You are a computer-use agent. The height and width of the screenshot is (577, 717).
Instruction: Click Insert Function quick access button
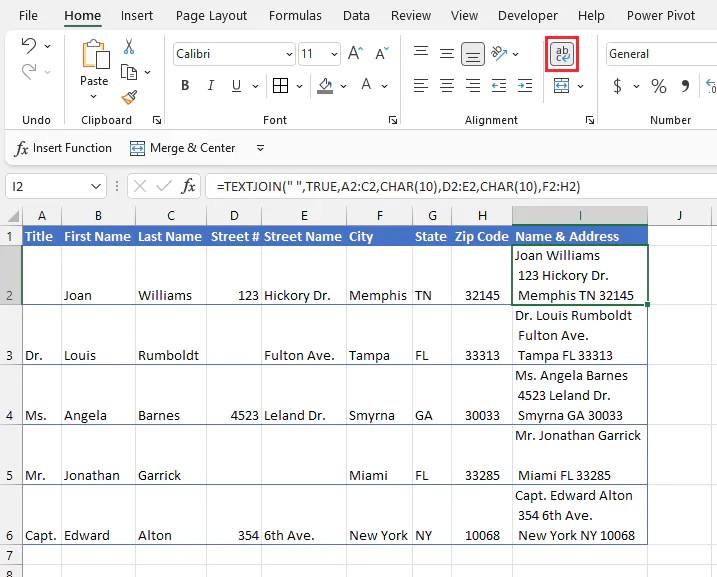pos(63,148)
